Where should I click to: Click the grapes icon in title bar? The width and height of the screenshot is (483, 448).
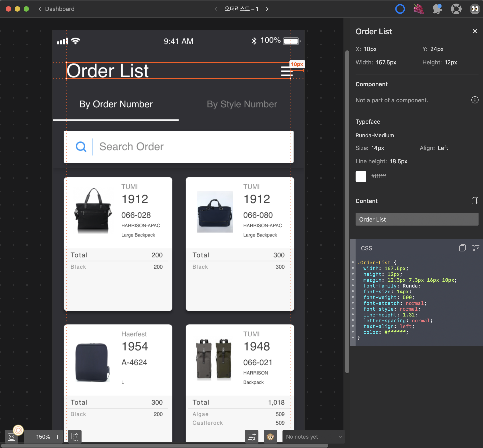point(419,9)
